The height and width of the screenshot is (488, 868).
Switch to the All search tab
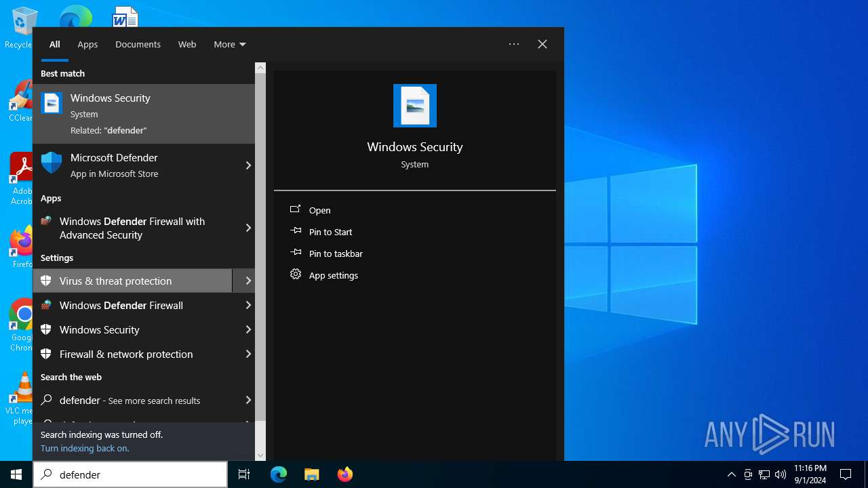pyautogui.click(x=55, y=44)
